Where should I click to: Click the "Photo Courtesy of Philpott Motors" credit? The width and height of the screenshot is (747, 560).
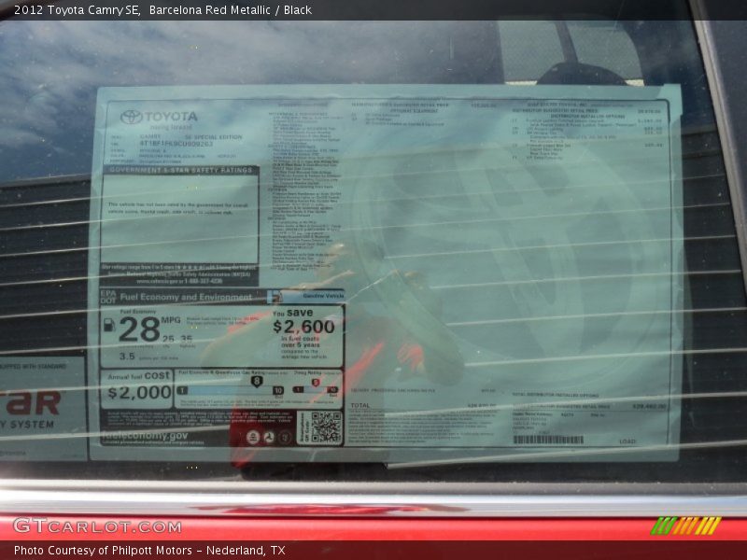tap(103, 551)
